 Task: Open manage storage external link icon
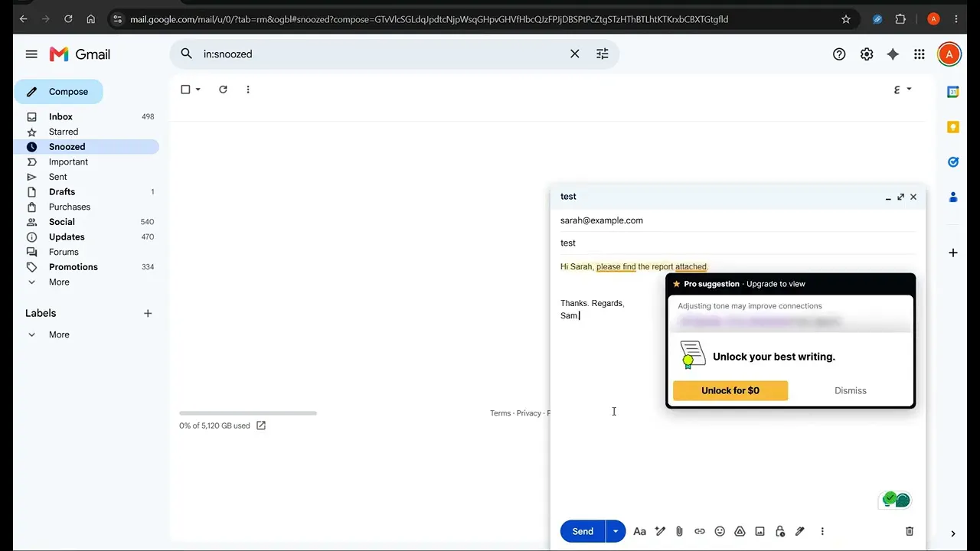pyautogui.click(x=261, y=425)
